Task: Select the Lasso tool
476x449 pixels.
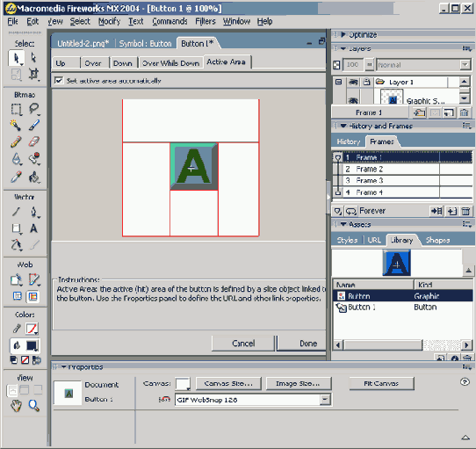Action: pyautogui.click(x=34, y=109)
